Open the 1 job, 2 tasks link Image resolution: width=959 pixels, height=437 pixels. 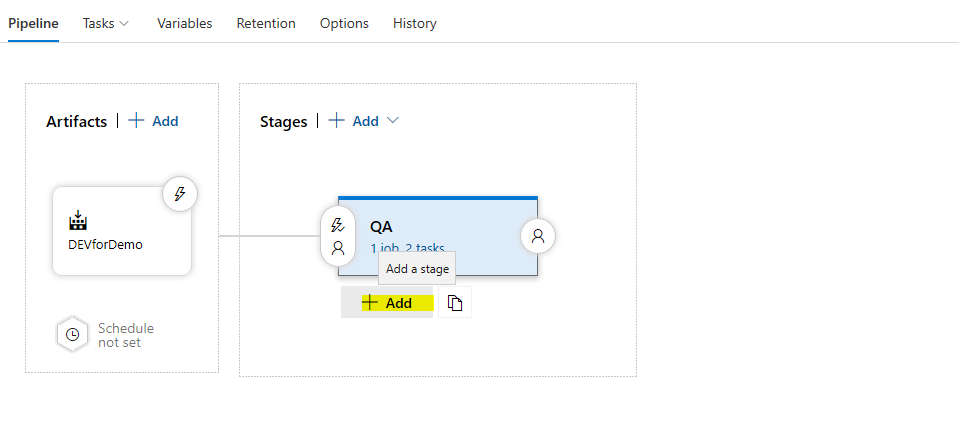click(x=407, y=248)
